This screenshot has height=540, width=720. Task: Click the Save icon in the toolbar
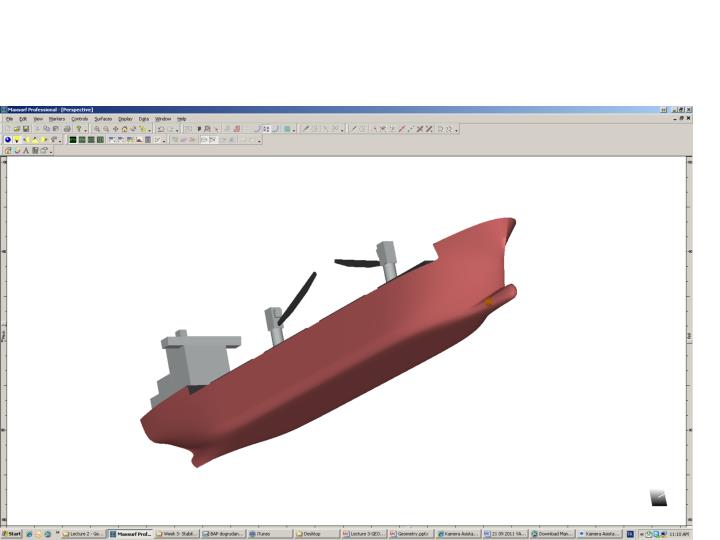tap(27, 129)
